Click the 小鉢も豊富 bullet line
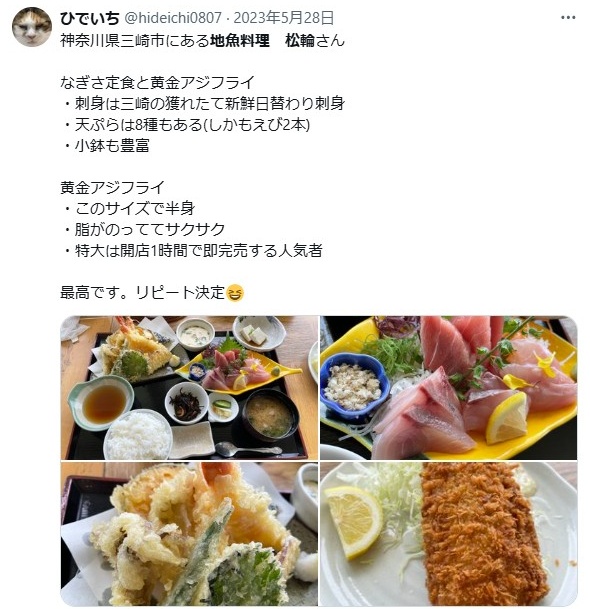 click(106, 146)
